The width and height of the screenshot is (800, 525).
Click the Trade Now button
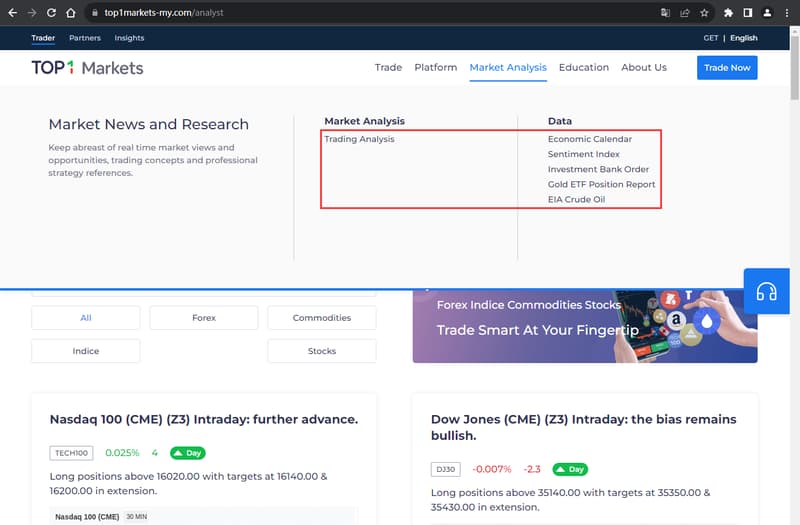(x=727, y=67)
